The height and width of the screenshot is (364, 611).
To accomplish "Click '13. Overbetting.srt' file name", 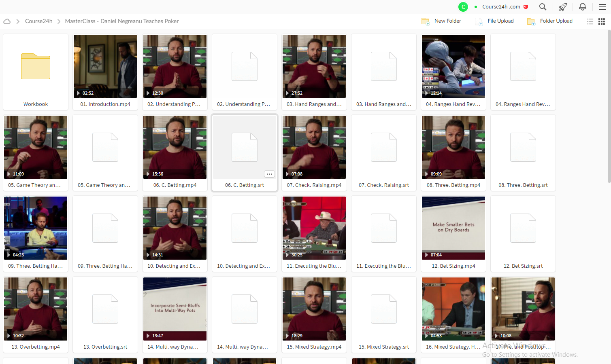I will pos(105,347).
